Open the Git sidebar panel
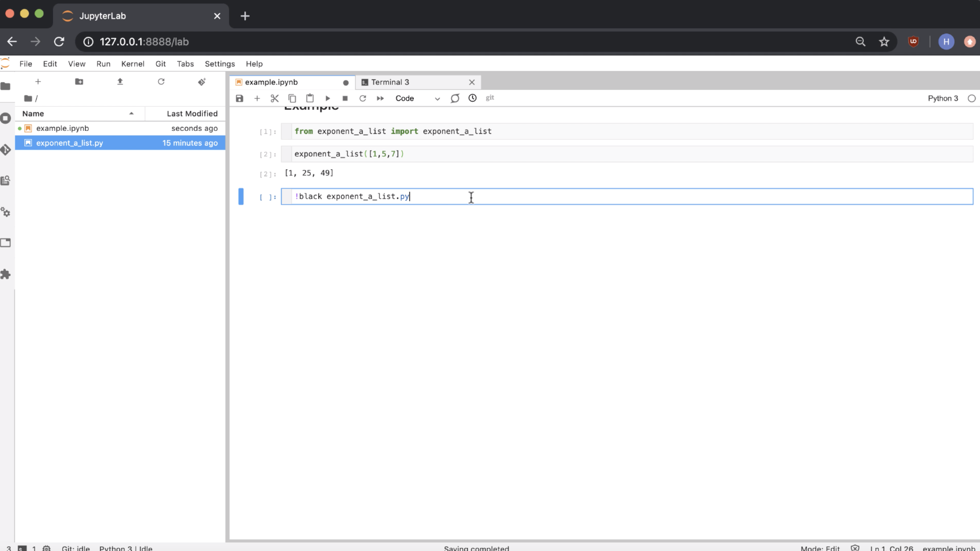The height and width of the screenshot is (551, 980). click(6, 150)
